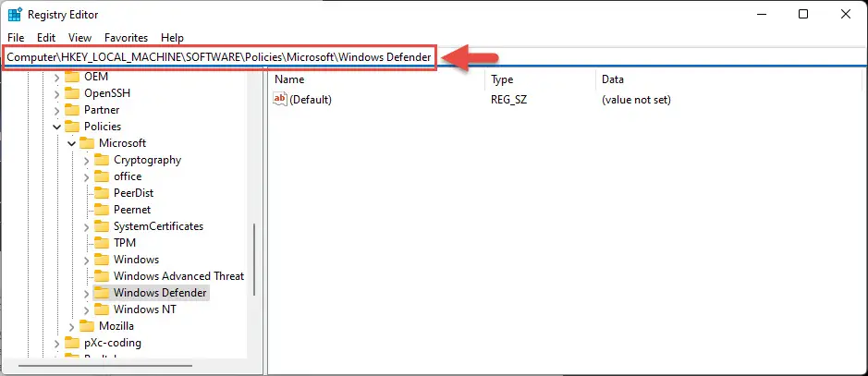Click the Mozilla folder icon
This screenshot has width=868, height=376.
tap(87, 325)
